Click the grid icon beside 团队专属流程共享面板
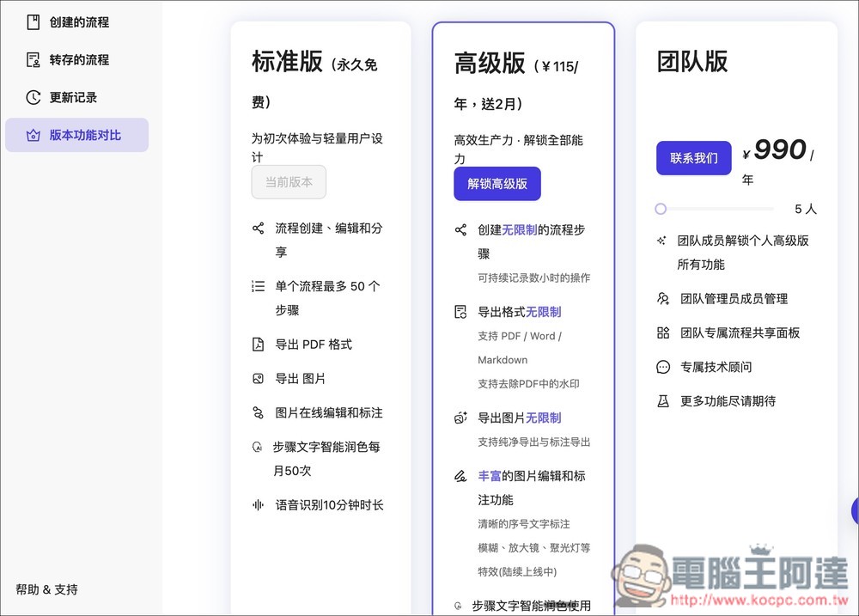Image resolution: width=859 pixels, height=616 pixels. [661, 332]
